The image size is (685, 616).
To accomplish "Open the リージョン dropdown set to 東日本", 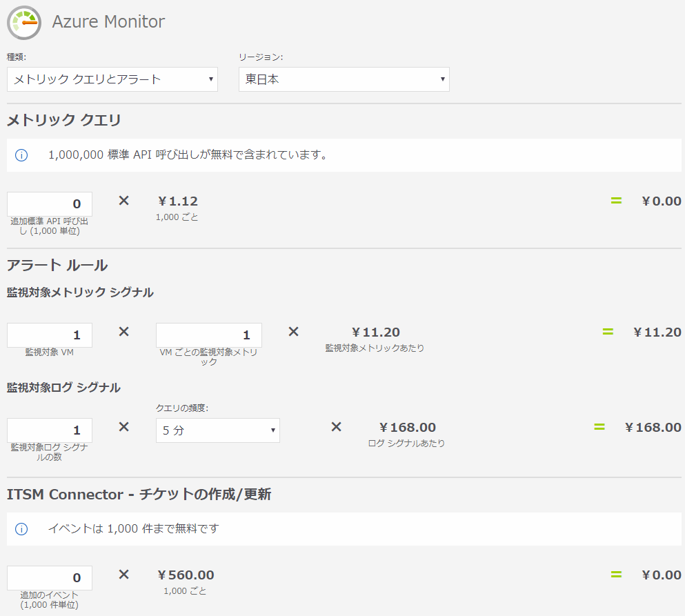I will (x=344, y=79).
